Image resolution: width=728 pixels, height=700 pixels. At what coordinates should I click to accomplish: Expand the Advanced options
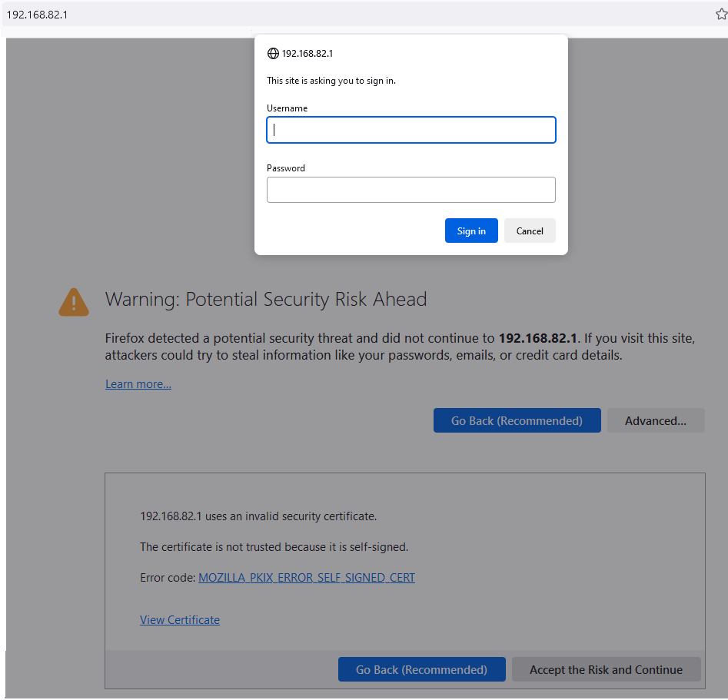(x=656, y=420)
